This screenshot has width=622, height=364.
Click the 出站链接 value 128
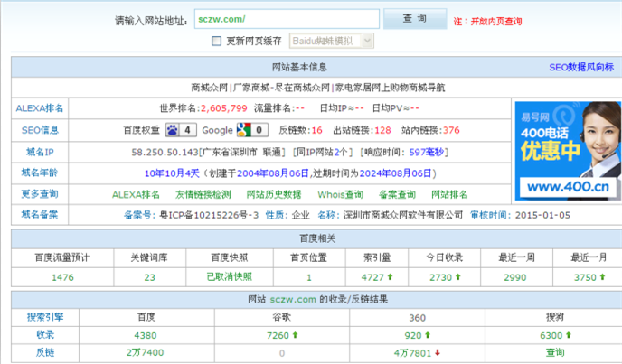click(382, 130)
